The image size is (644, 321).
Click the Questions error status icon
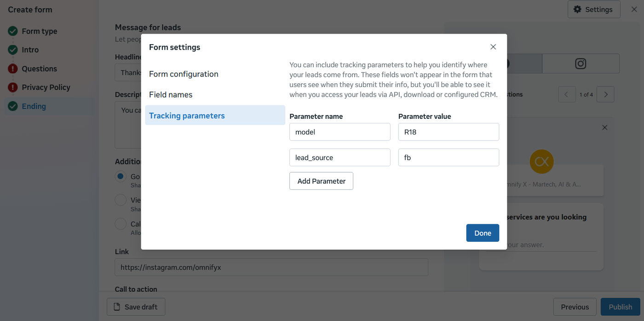pos(13,69)
